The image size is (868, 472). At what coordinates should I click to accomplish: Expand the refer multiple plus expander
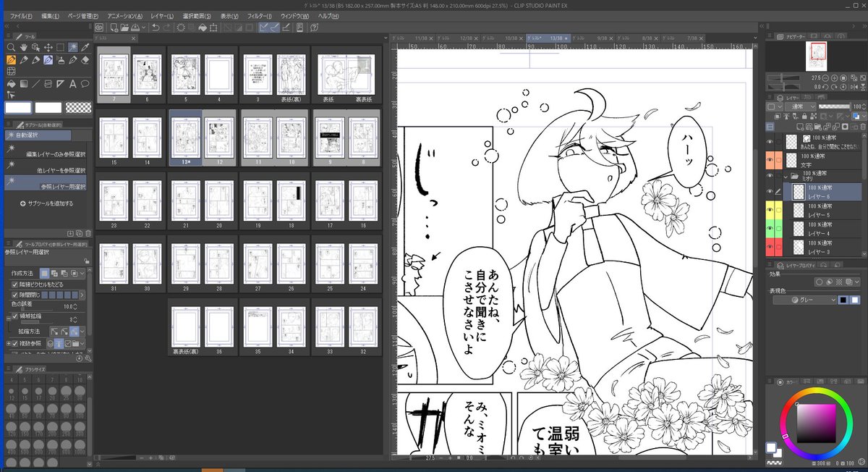coord(8,344)
